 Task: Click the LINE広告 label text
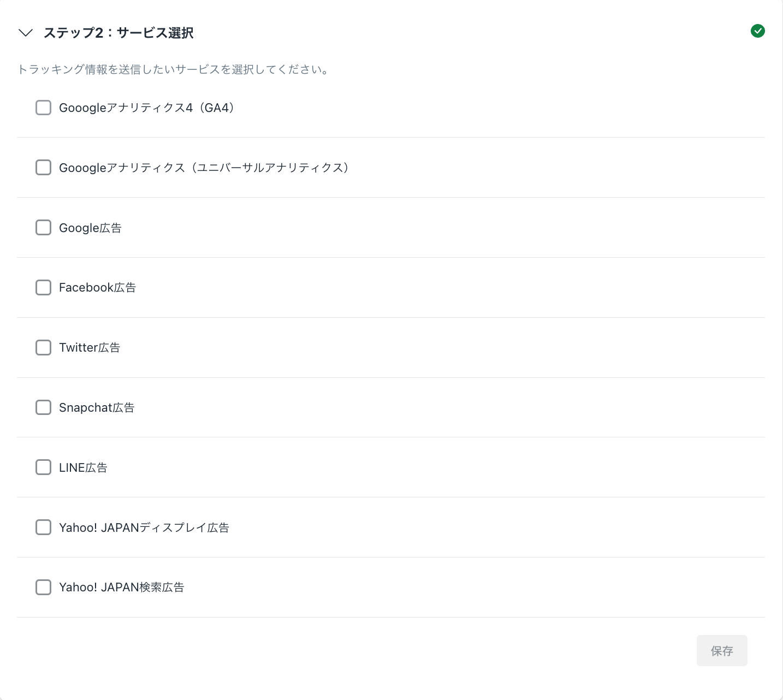83,467
